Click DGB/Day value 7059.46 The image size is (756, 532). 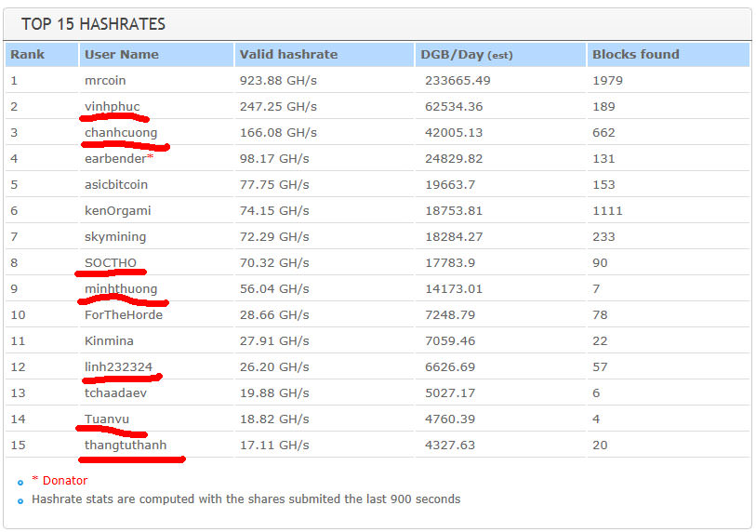coord(450,341)
